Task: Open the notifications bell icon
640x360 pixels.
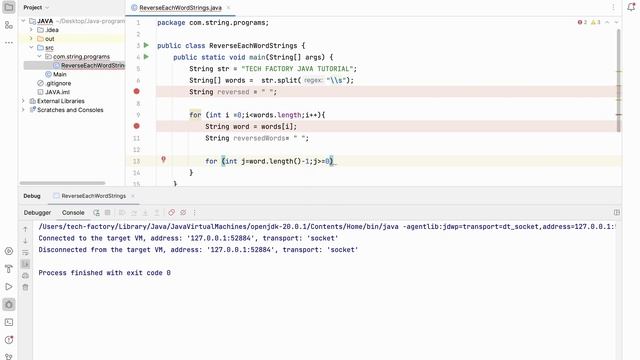Action: pos(631,7)
